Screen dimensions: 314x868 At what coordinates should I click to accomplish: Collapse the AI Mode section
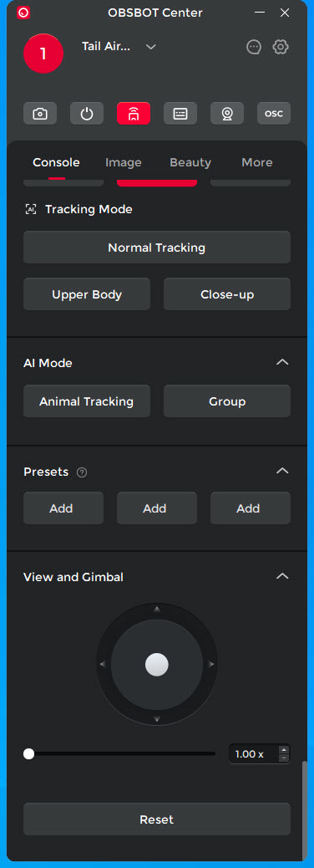pos(282,362)
